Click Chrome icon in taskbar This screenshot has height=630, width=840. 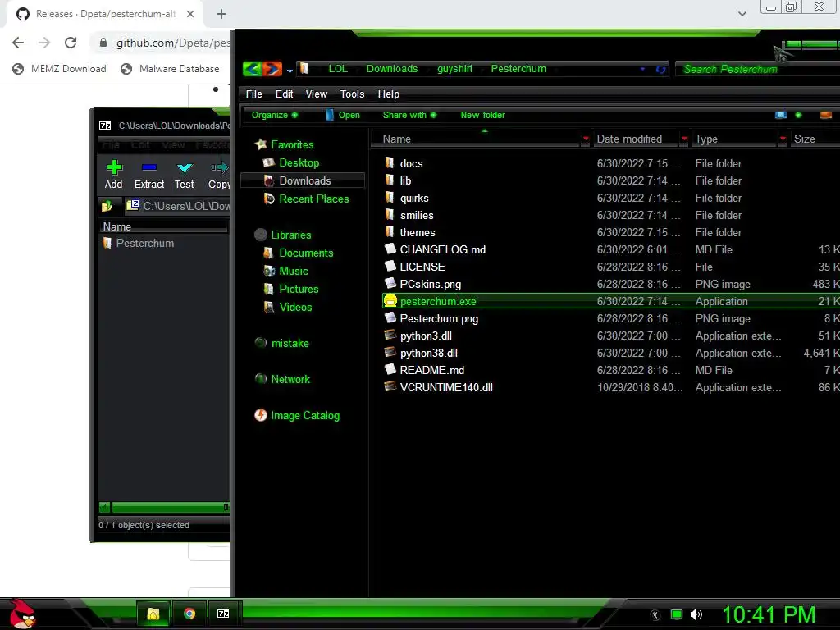click(x=189, y=614)
